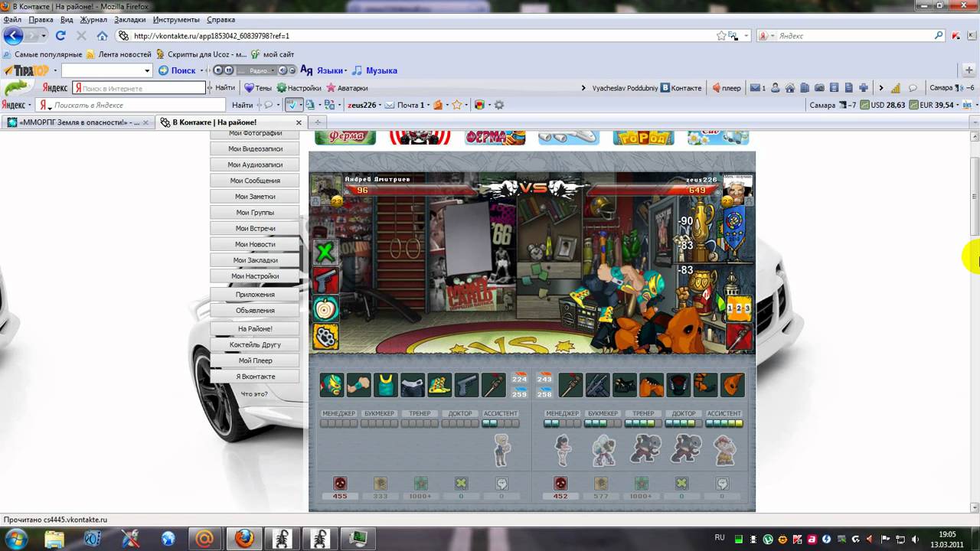Click the 1-2-3 combo icon
This screenshot has height=551, width=980.
click(739, 308)
